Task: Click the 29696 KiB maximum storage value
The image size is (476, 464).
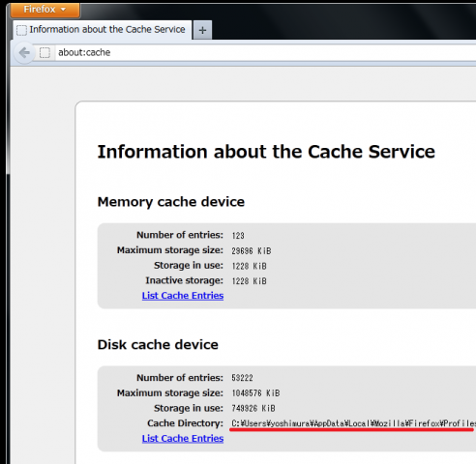Action: pos(252,250)
